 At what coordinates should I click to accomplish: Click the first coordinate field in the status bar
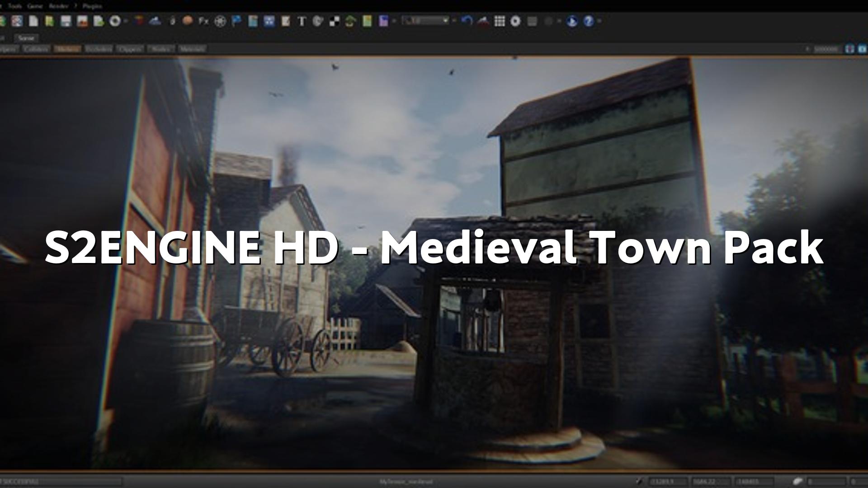[x=668, y=482]
